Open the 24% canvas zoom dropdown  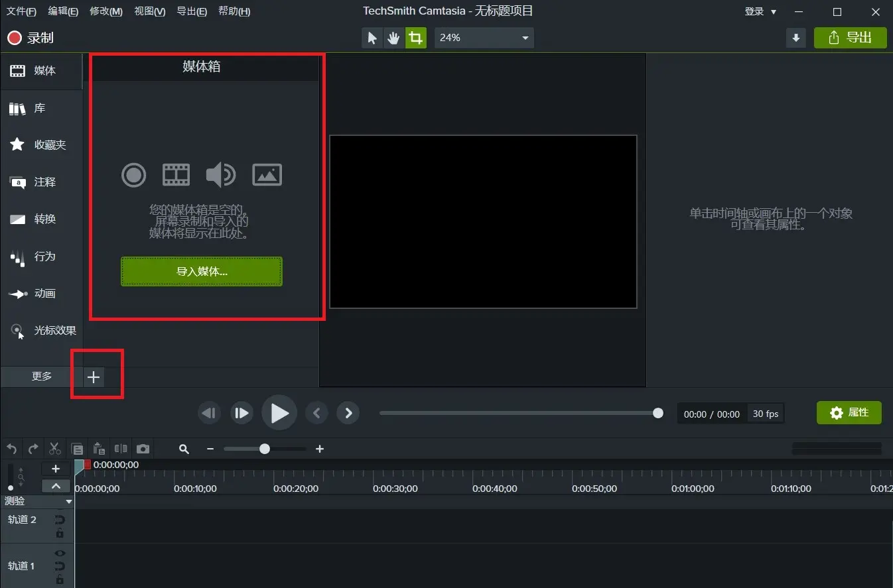484,38
